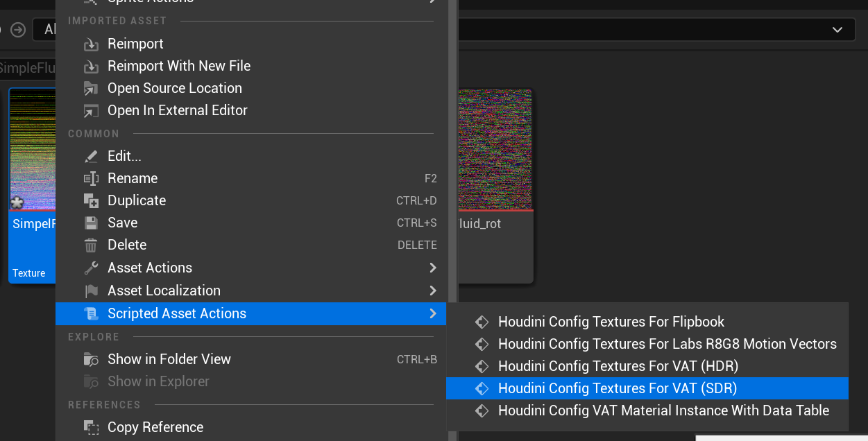The width and height of the screenshot is (868, 441).
Task: Click the Scripted Asset Actions scroll icon
Action: tap(91, 314)
